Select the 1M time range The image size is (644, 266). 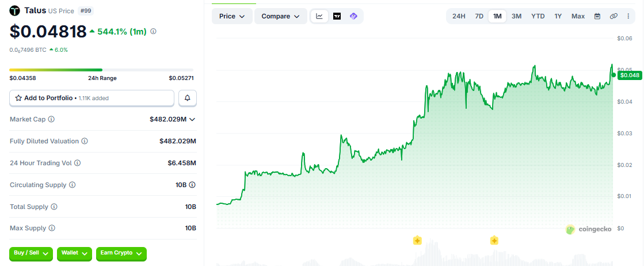click(497, 16)
